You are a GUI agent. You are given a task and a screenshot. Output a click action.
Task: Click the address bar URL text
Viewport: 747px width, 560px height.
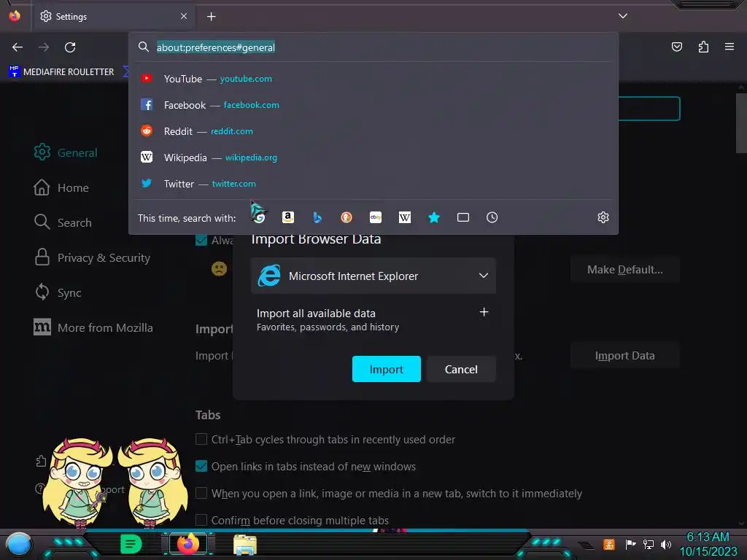pyautogui.click(x=216, y=47)
